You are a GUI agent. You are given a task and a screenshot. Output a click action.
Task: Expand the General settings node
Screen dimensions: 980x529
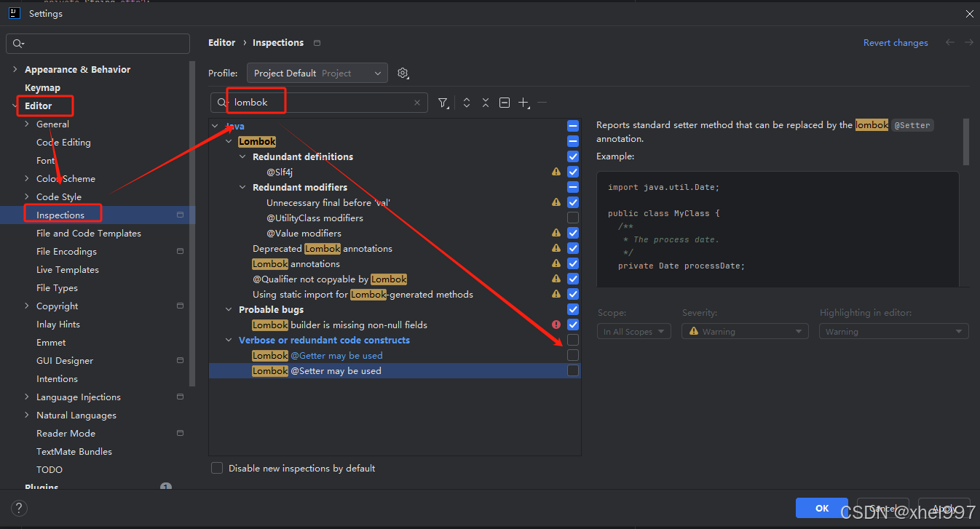[x=27, y=124]
